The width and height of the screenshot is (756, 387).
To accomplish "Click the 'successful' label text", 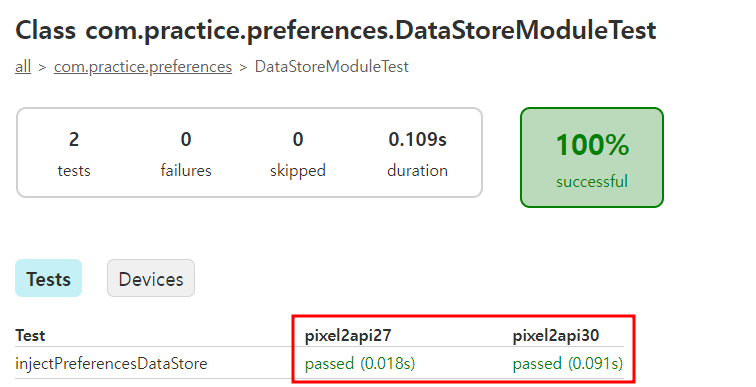I will [592, 181].
